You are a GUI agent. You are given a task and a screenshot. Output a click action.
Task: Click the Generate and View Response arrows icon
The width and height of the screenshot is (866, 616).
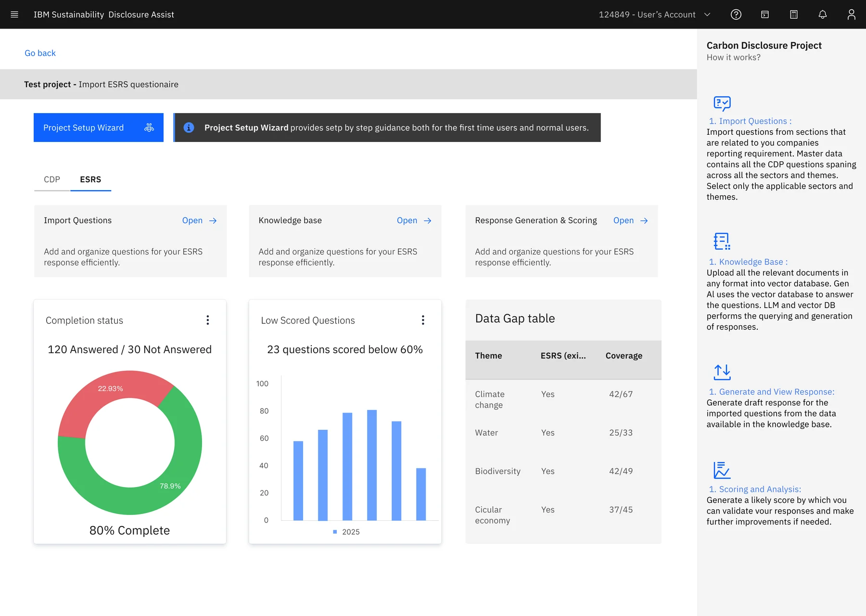[722, 372]
